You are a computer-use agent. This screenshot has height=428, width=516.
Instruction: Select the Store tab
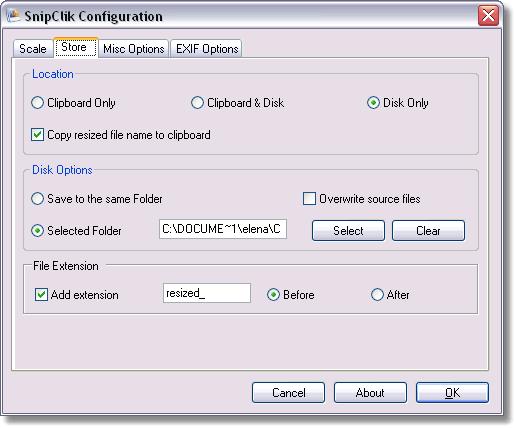[x=75, y=47]
